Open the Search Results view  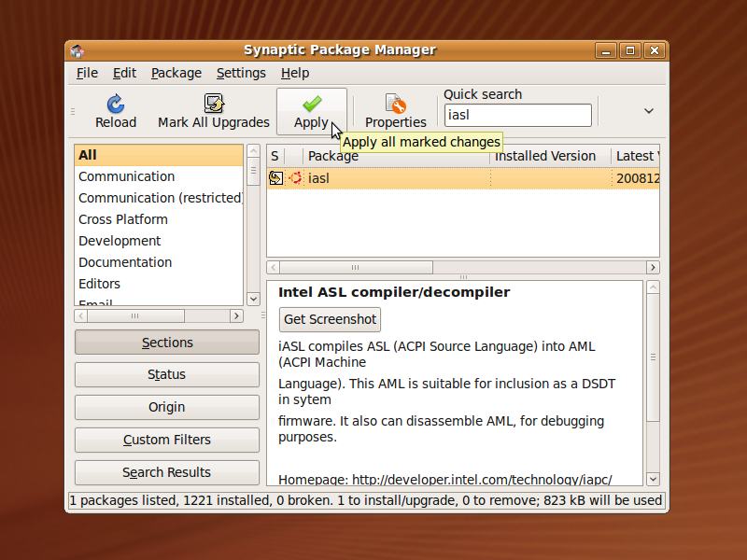click(x=166, y=472)
